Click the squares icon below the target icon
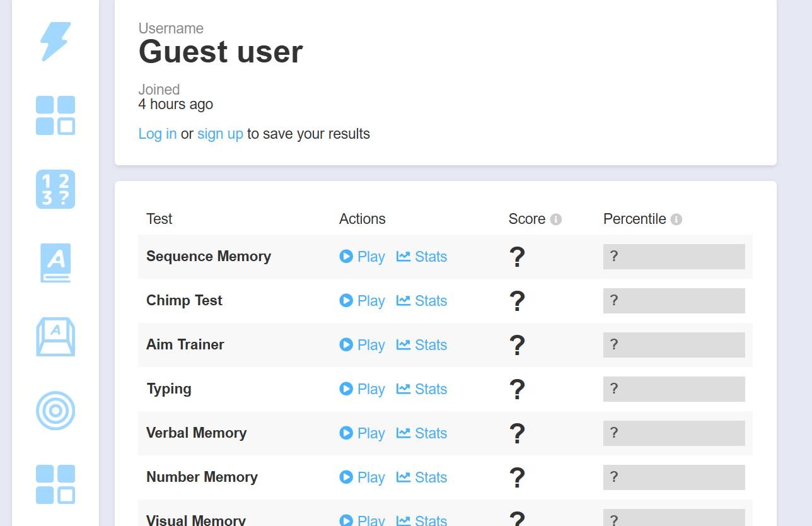 [x=55, y=484]
